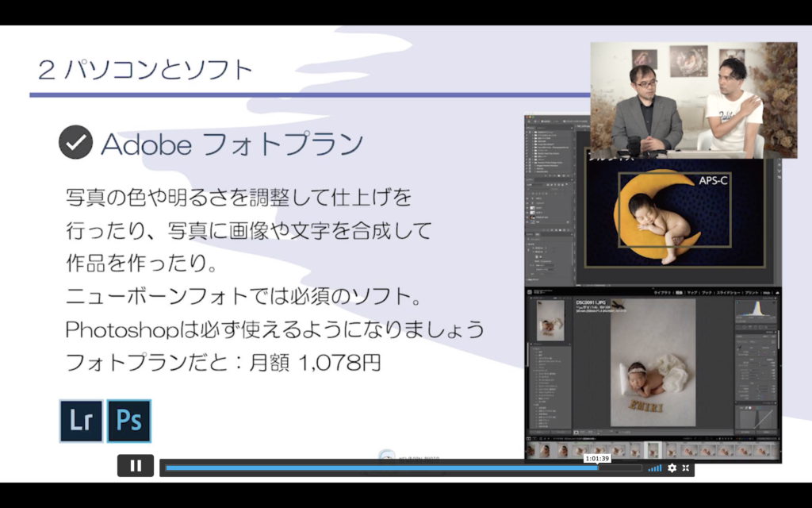Click the line "Photoshopは必ず使えるようになりましょう"

click(x=275, y=329)
